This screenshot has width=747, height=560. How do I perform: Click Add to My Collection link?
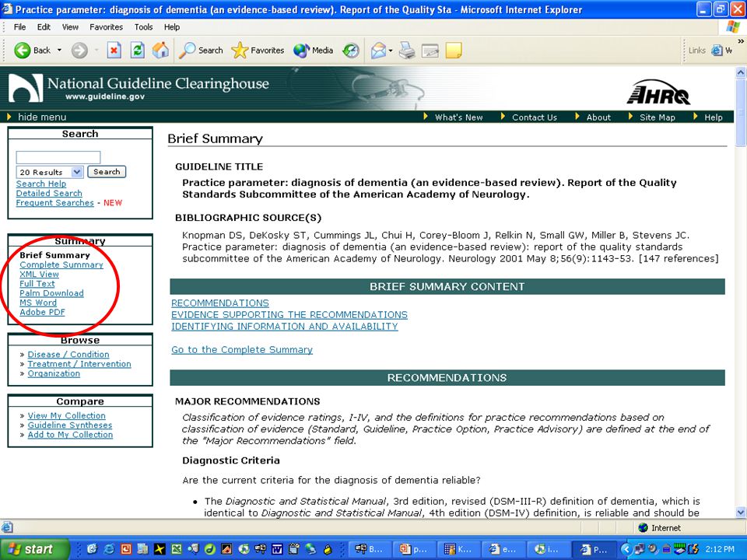click(x=71, y=435)
